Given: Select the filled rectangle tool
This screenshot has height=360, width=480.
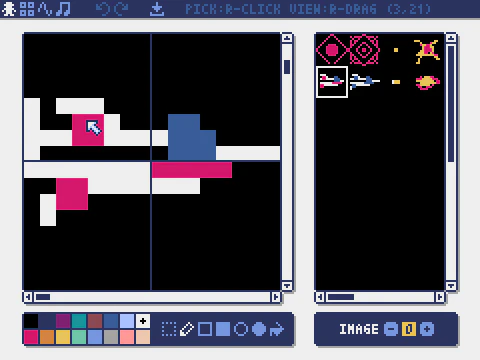Looking at the screenshot, I should (x=223, y=329).
